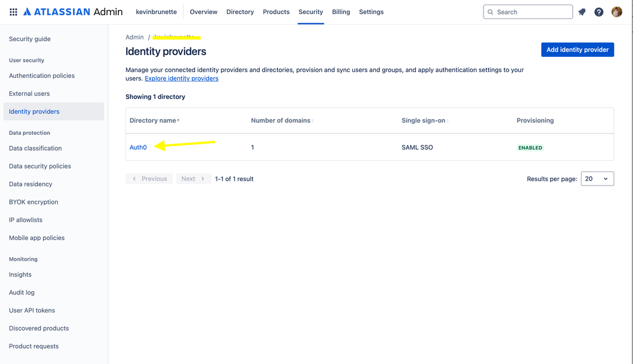
Task: Click the Provisioning column header
Action: point(535,120)
